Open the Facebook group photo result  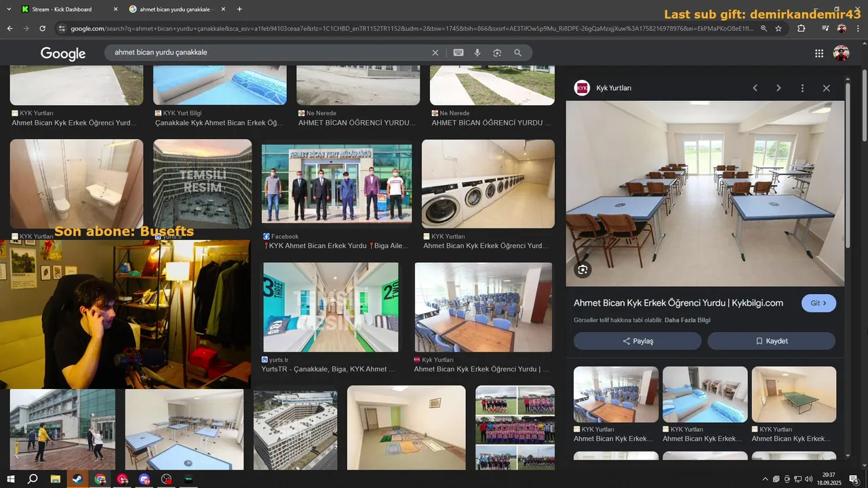tap(336, 184)
